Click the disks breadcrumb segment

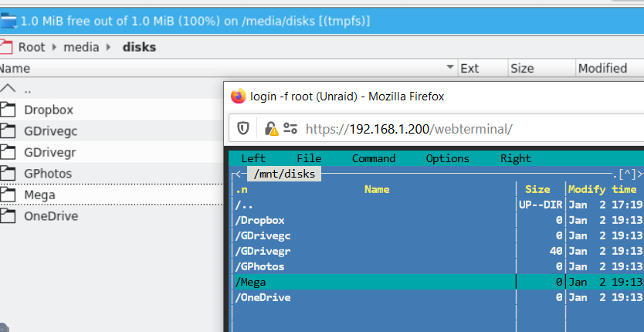pyautogui.click(x=139, y=47)
